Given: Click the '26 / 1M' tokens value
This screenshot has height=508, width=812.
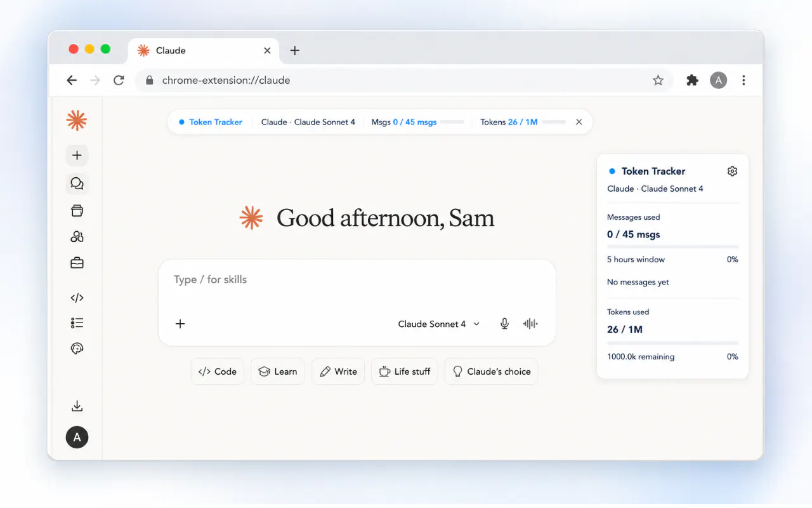Looking at the screenshot, I should (x=625, y=330).
